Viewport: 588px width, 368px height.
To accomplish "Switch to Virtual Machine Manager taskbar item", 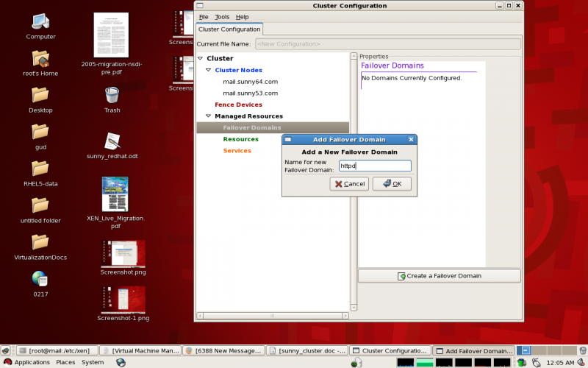I will (x=140, y=351).
